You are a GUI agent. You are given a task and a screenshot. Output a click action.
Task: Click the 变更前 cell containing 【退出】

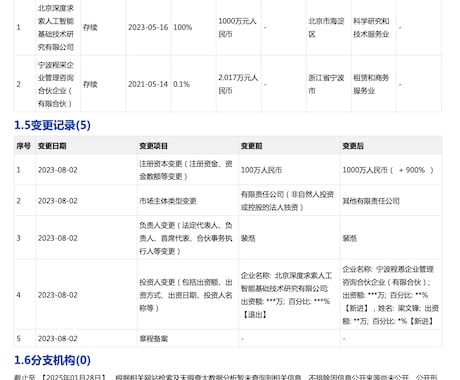[x=287, y=295]
